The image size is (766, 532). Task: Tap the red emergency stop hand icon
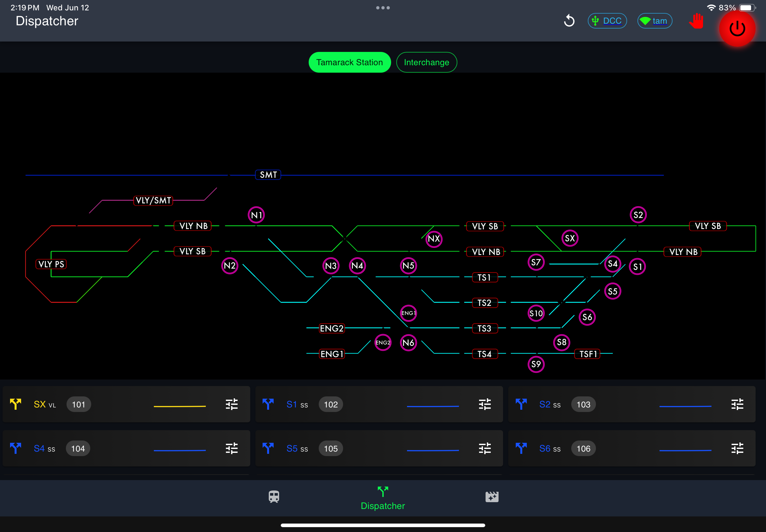696,21
